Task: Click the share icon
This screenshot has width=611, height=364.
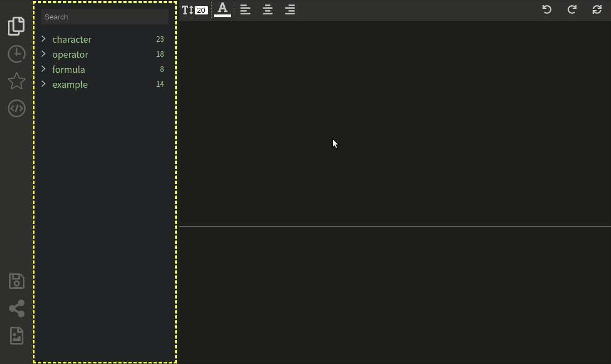Action: (17, 308)
